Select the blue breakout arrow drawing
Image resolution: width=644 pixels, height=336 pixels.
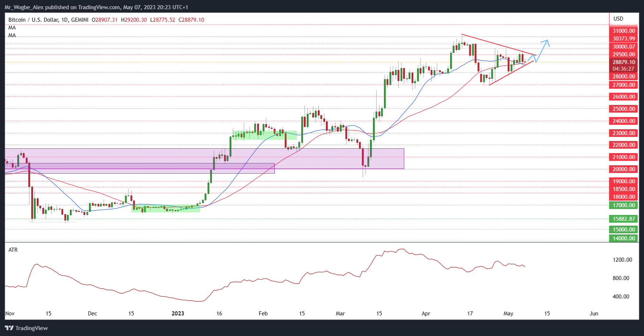pos(542,50)
